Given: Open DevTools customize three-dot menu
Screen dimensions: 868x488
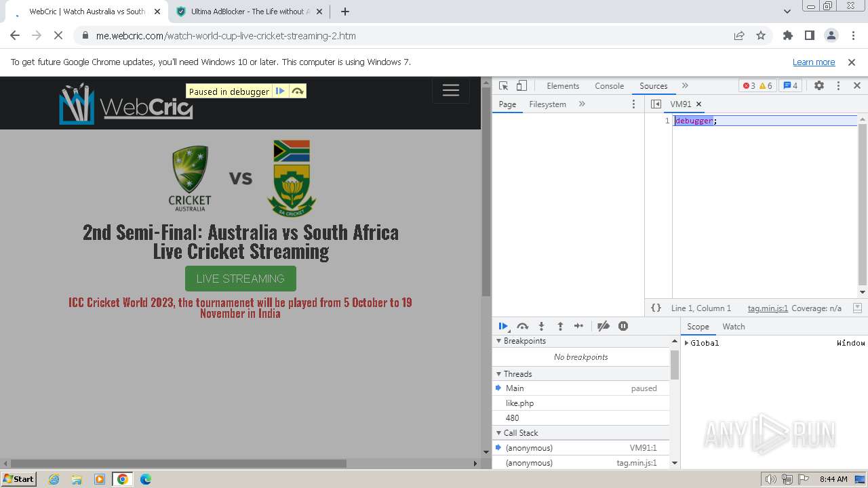Looking at the screenshot, I should click(x=838, y=85).
